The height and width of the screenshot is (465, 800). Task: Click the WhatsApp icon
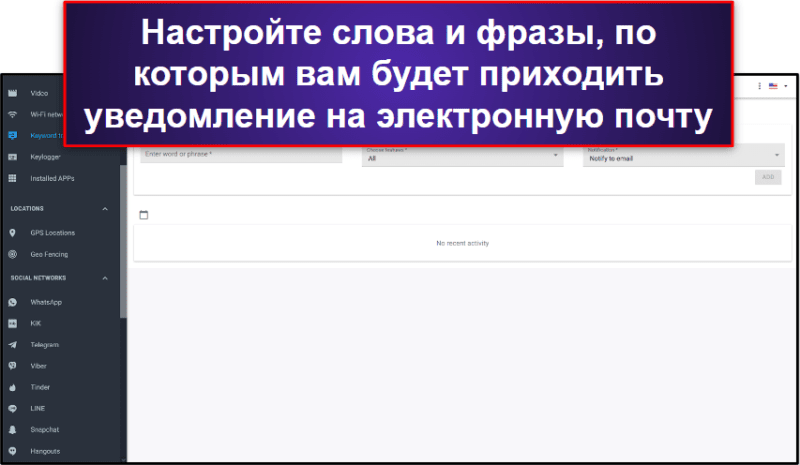tap(13, 302)
